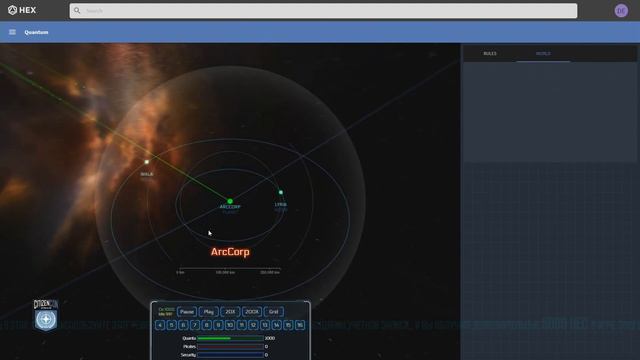640x360 pixels.
Task: Select the Wala moon marker
Action: pyautogui.click(x=147, y=162)
